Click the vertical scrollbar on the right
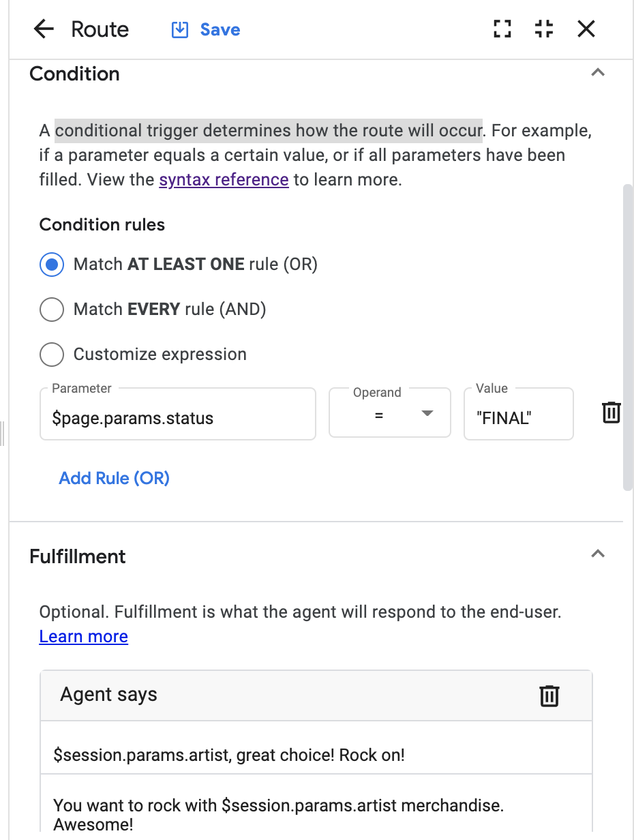 tap(628, 337)
